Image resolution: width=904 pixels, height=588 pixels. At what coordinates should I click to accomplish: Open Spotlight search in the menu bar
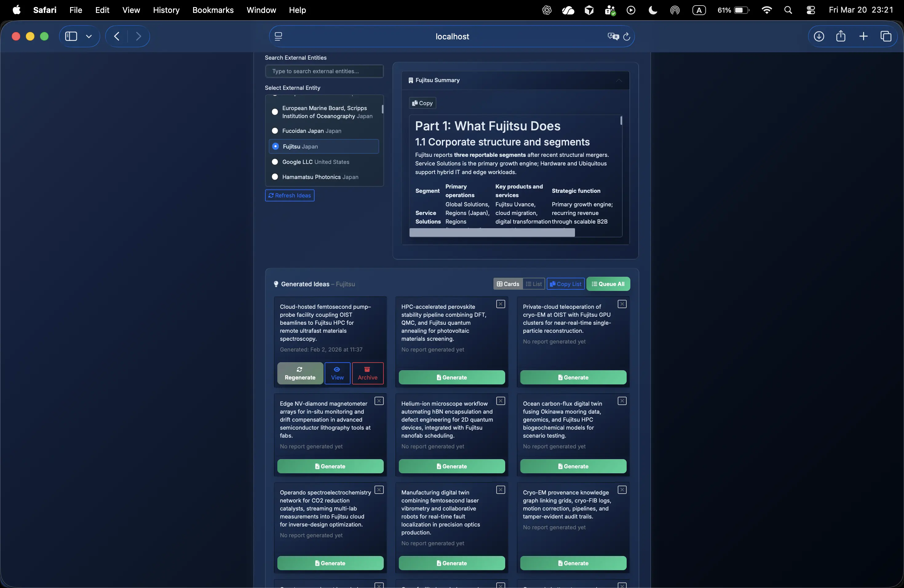point(788,10)
